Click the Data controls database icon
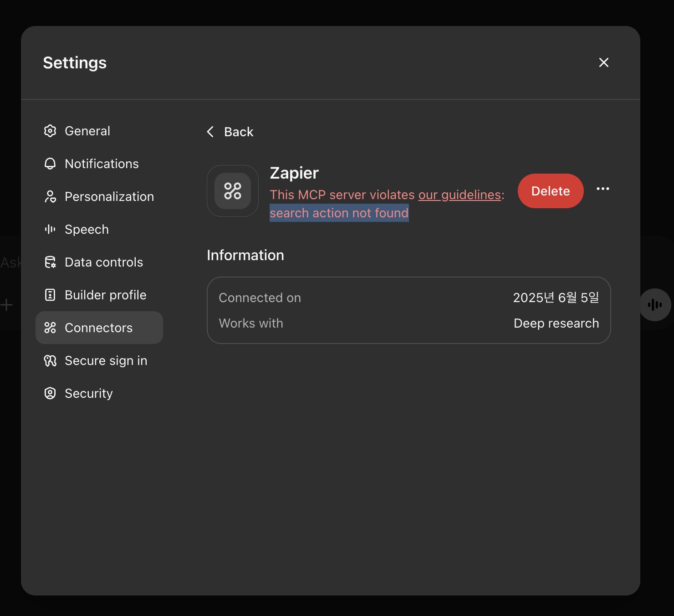 [50, 262]
